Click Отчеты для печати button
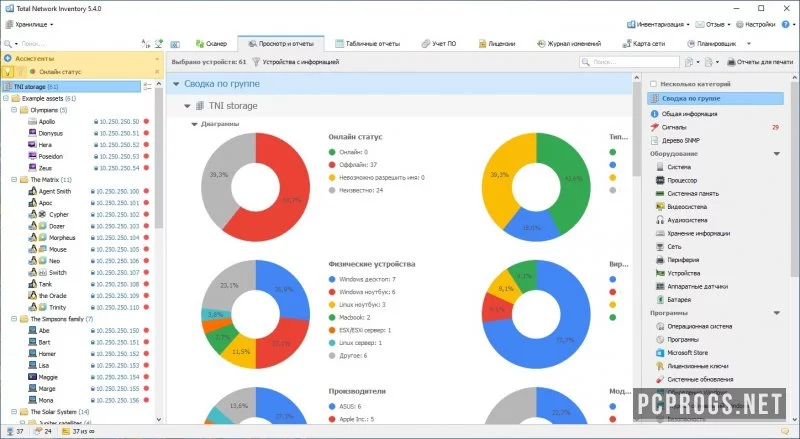 (x=760, y=62)
